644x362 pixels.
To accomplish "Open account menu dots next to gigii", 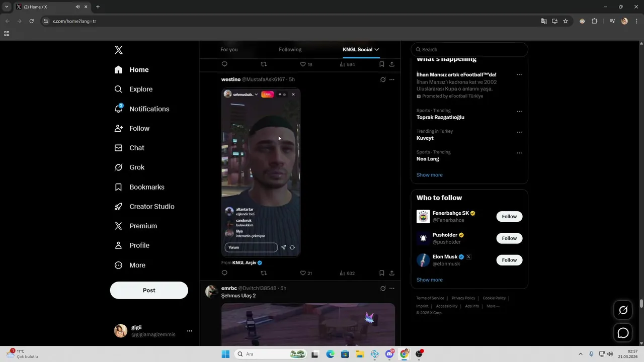I will click(190, 331).
